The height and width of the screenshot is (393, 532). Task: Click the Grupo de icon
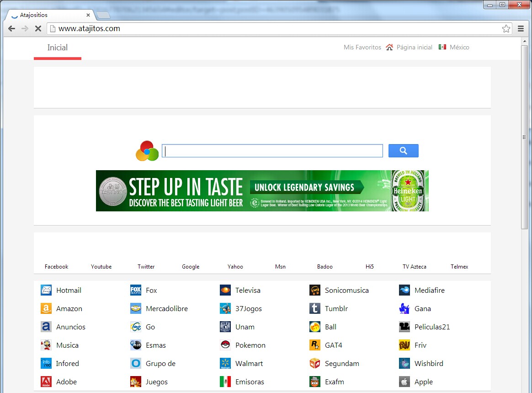(x=136, y=363)
